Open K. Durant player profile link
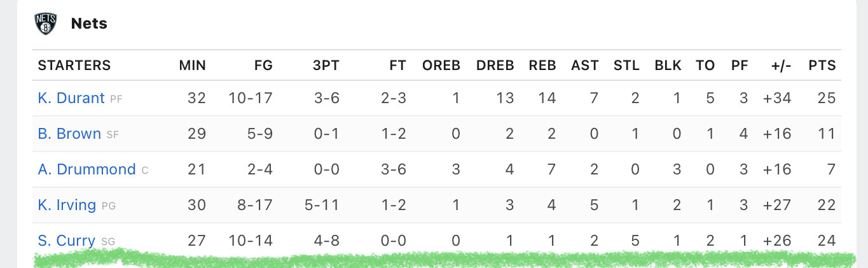Screen dimensions: 868x268 tap(71, 98)
